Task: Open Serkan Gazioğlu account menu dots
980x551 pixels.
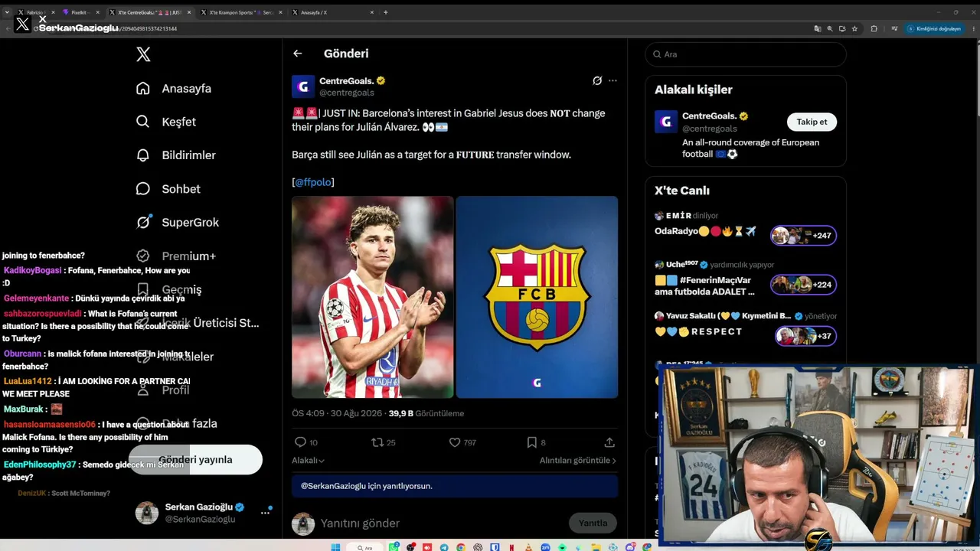Action: pyautogui.click(x=265, y=513)
